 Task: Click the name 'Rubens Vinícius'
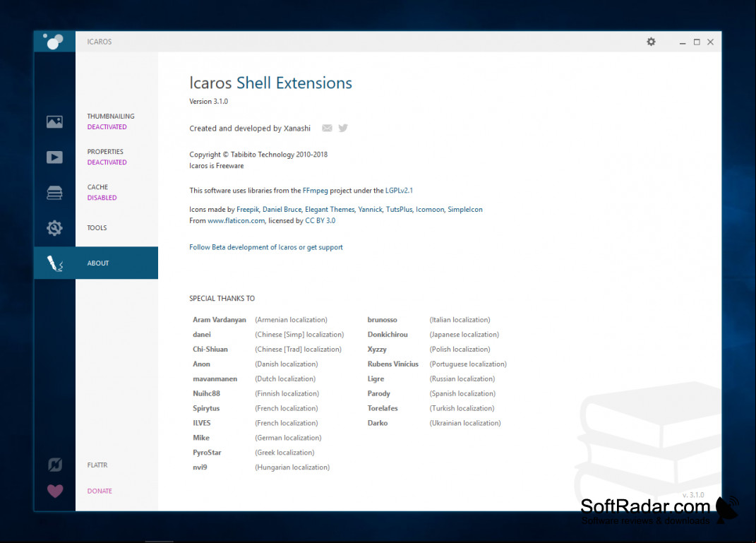[393, 364]
